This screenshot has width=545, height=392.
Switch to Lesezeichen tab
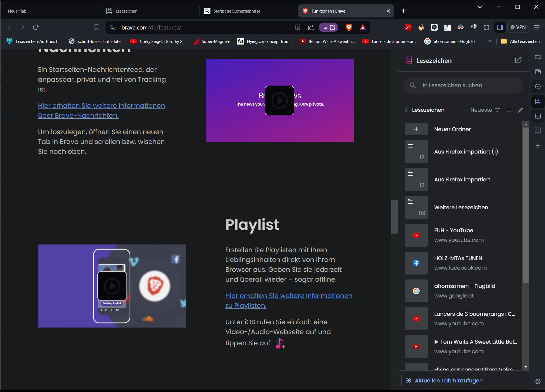point(150,11)
